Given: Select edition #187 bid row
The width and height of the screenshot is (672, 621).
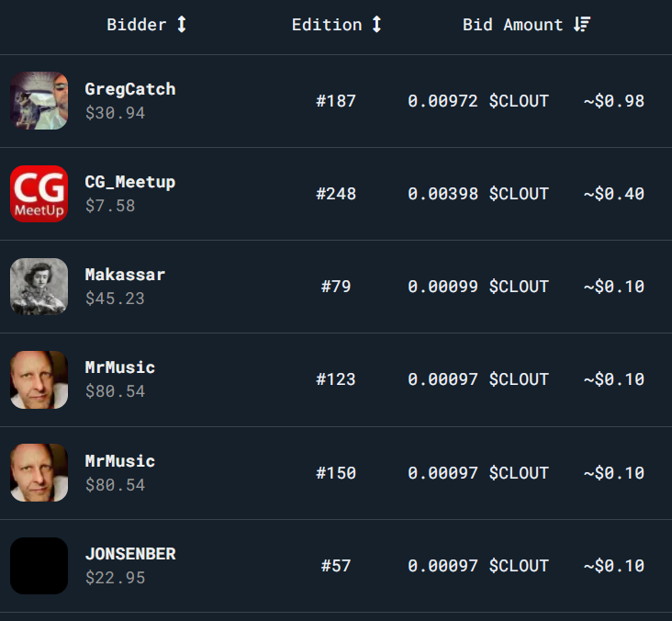Looking at the screenshot, I should coord(336,101).
